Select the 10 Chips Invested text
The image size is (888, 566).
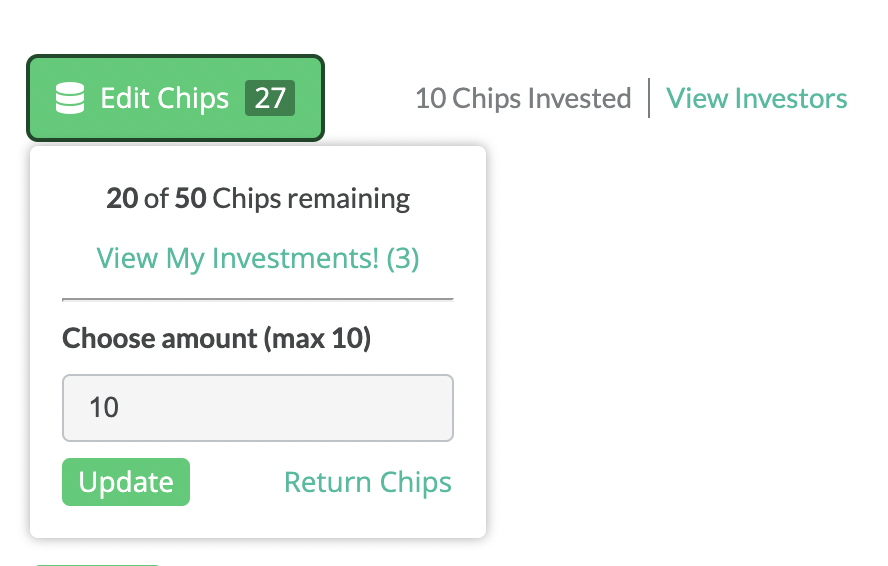523,98
